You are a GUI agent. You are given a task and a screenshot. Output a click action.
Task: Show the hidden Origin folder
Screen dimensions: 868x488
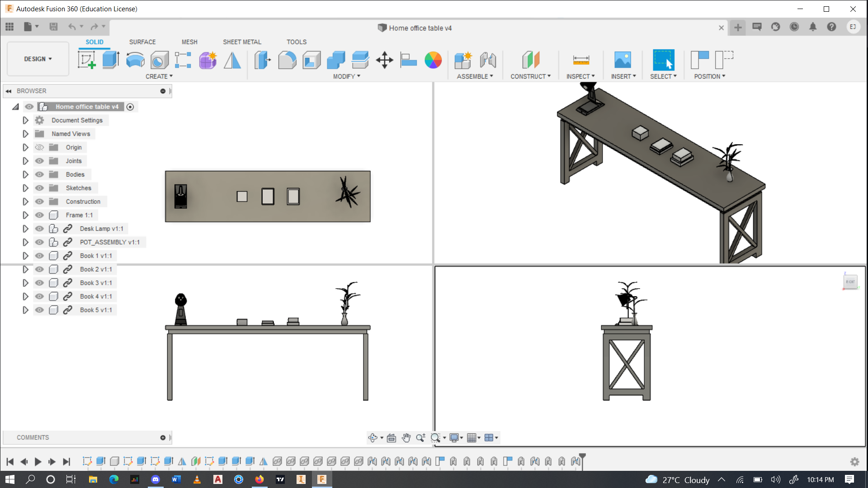point(39,147)
